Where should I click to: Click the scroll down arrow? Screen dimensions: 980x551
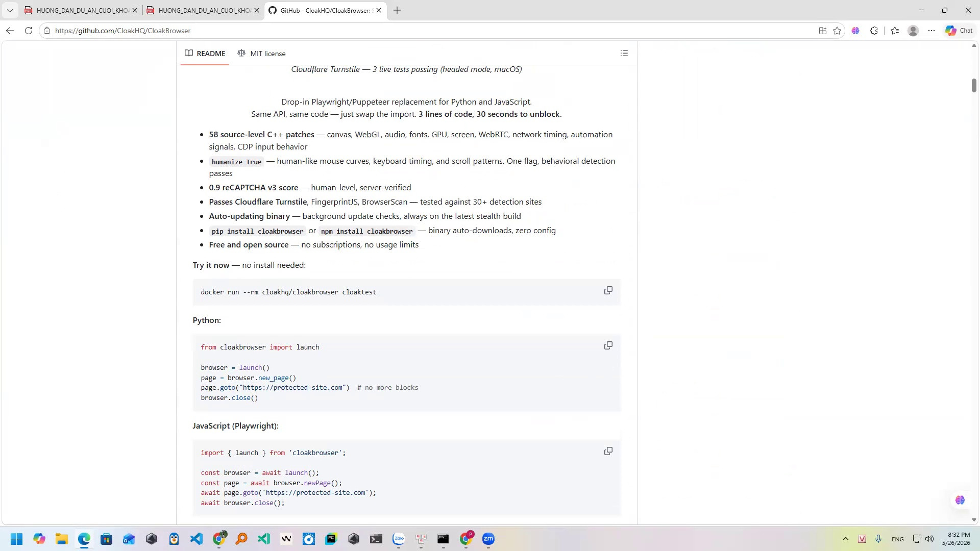974,520
